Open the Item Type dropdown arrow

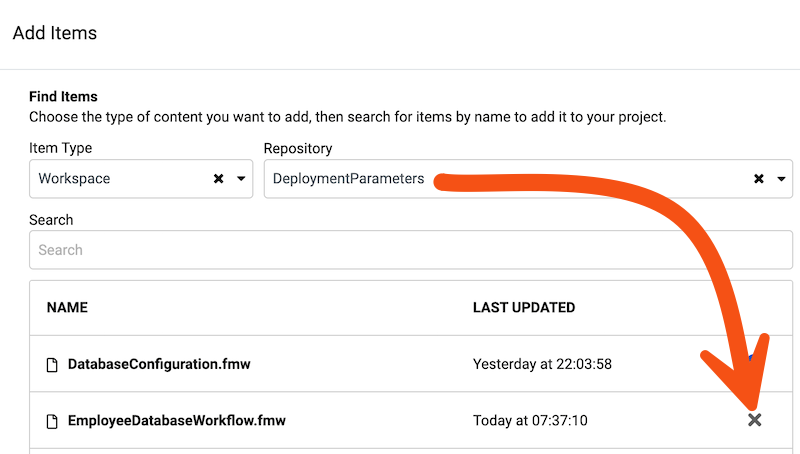pos(241,179)
